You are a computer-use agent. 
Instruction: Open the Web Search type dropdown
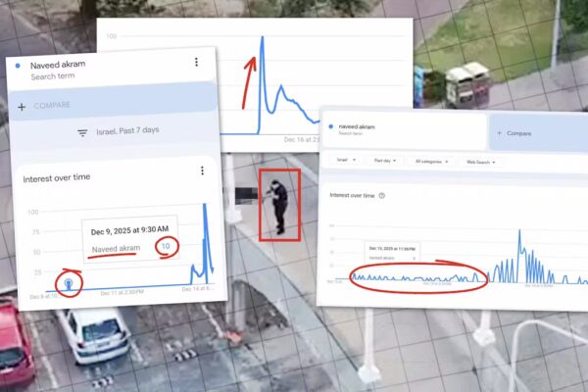479,161
